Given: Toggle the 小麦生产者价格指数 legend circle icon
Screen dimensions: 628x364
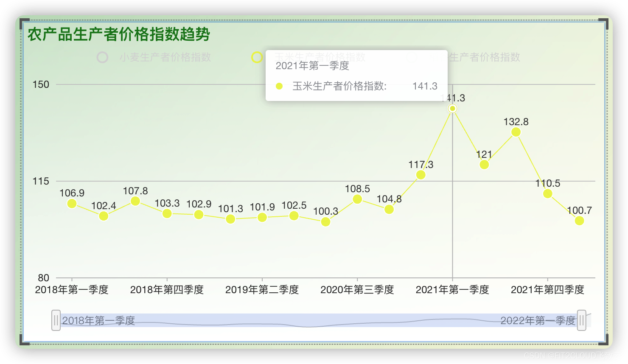Looking at the screenshot, I should tap(102, 57).
